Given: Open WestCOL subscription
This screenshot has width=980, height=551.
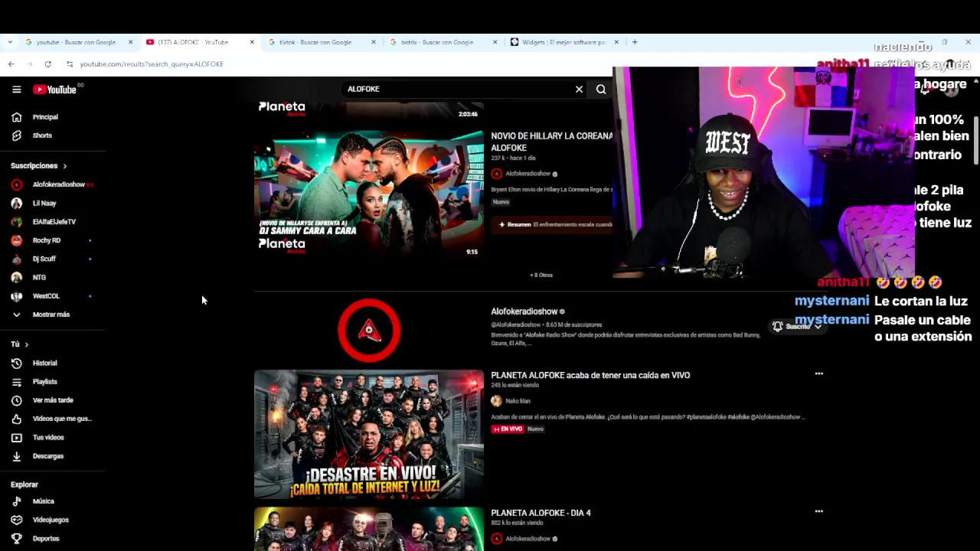Looking at the screenshot, I should click(46, 296).
